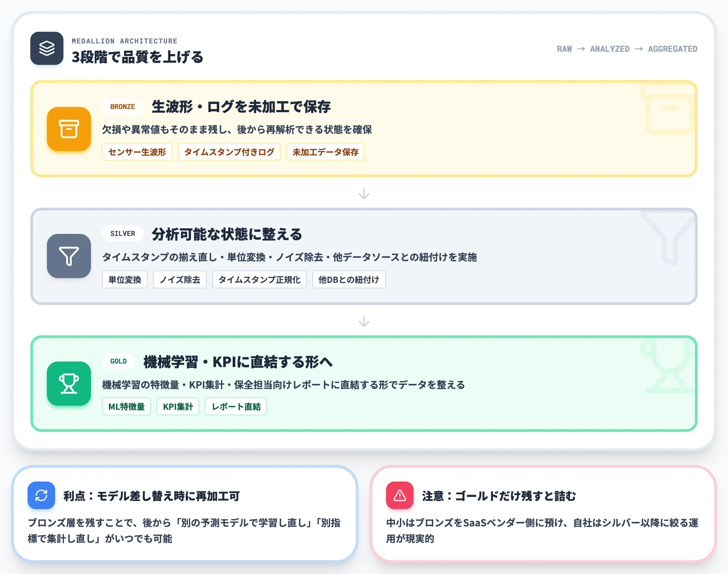The height and width of the screenshot is (574, 728).
Task: Click the down arrow between Bronze and Silver
Action: point(364,194)
